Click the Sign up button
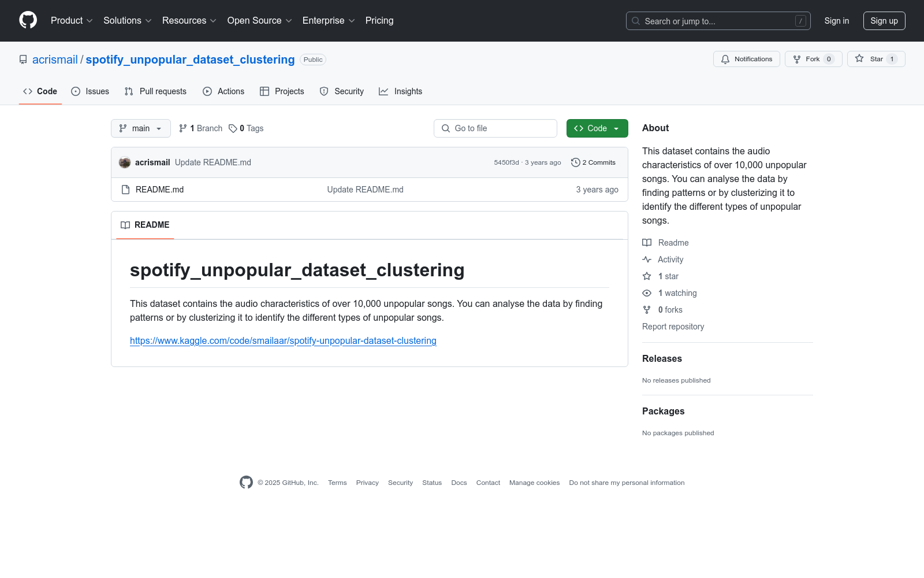Image resolution: width=924 pixels, height=578 pixels. click(884, 21)
